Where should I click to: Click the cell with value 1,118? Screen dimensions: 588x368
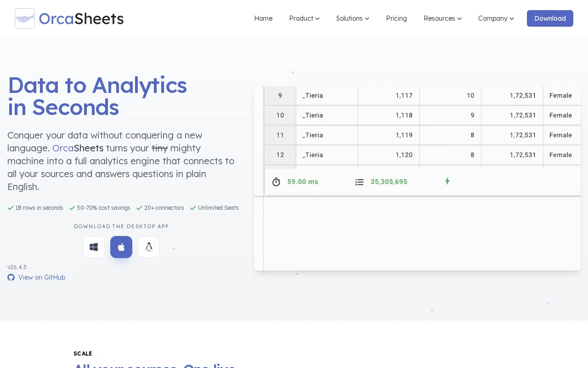(x=389, y=115)
